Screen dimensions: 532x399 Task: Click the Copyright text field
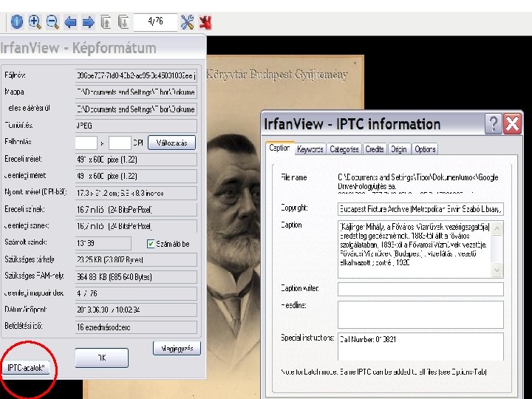tap(420, 209)
